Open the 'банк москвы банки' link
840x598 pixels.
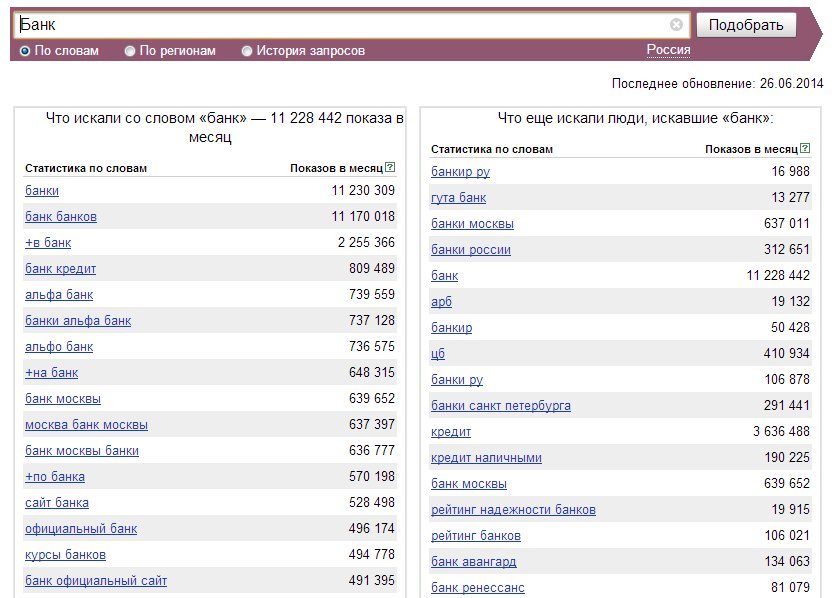coord(82,451)
